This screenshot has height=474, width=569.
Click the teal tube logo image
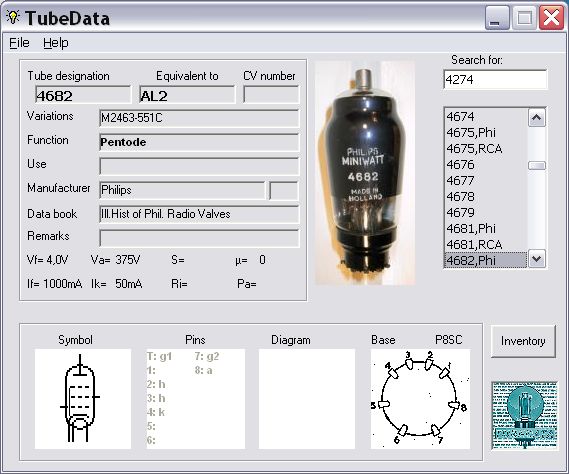tap(525, 416)
